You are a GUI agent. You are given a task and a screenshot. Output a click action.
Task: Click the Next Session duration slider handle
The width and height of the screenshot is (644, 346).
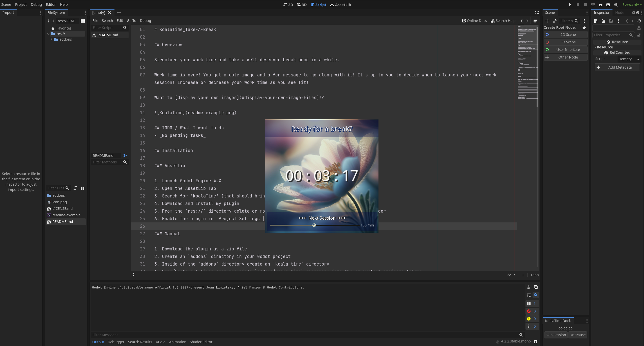pos(314,225)
